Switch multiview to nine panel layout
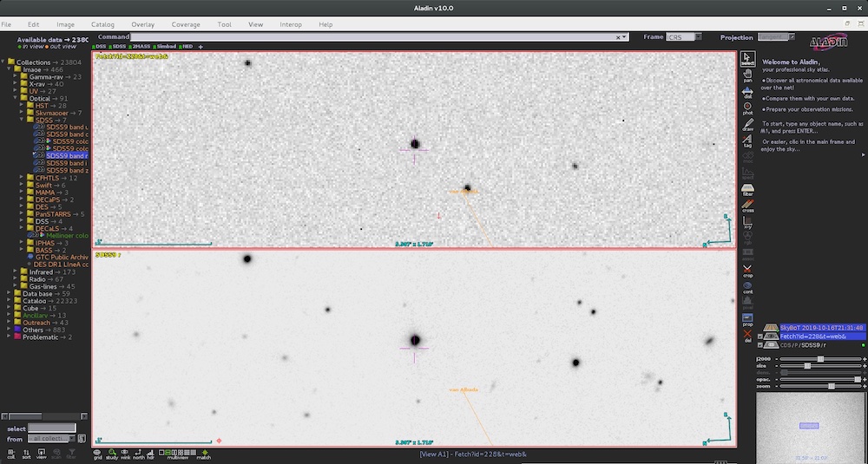 [187, 453]
